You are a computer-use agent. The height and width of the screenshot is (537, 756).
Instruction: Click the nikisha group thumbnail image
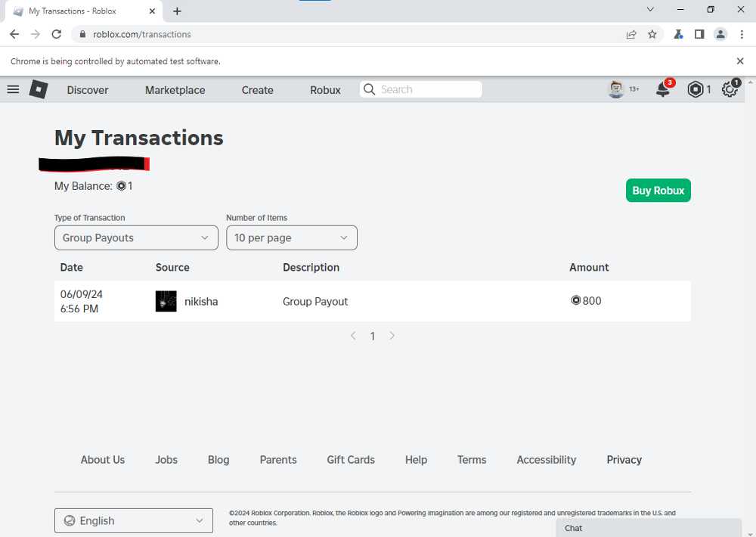(x=166, y=302)
